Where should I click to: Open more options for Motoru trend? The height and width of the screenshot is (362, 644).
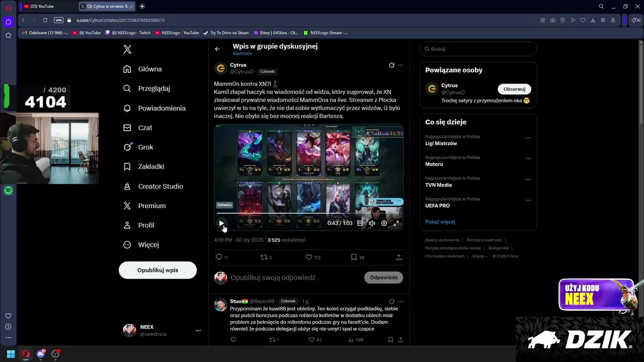click(528, 158)
